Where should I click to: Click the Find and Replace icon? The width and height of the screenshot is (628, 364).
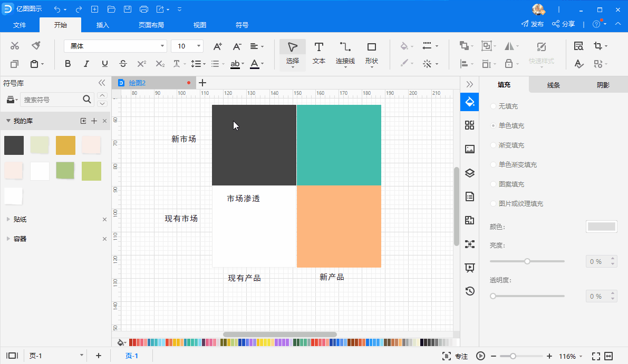(x=578, y=46)
